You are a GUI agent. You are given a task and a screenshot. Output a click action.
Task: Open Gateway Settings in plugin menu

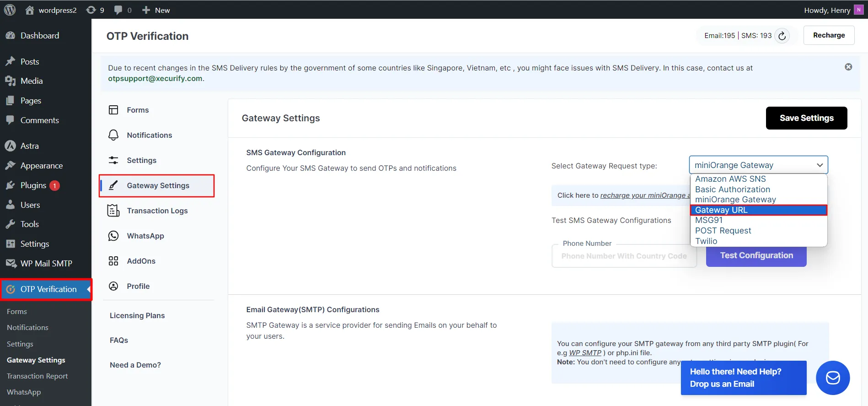[x=157, y=185]
